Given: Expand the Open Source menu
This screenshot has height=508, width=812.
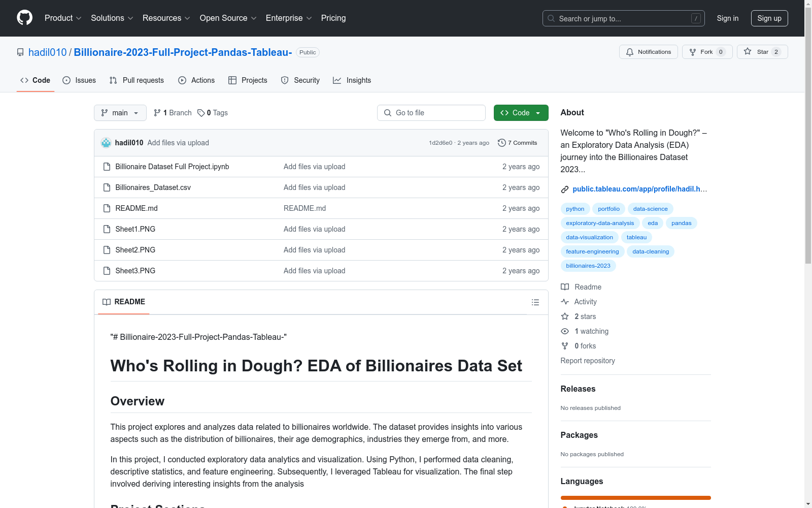Looking at the screenshot, I should click(x=228, y=18).
